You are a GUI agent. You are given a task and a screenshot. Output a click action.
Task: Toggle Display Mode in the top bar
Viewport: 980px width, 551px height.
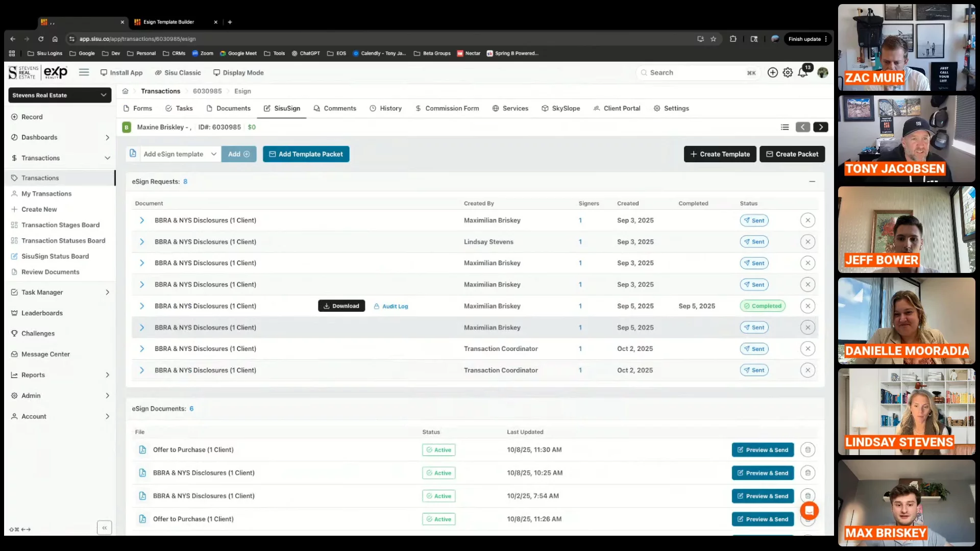pos(238,72)
